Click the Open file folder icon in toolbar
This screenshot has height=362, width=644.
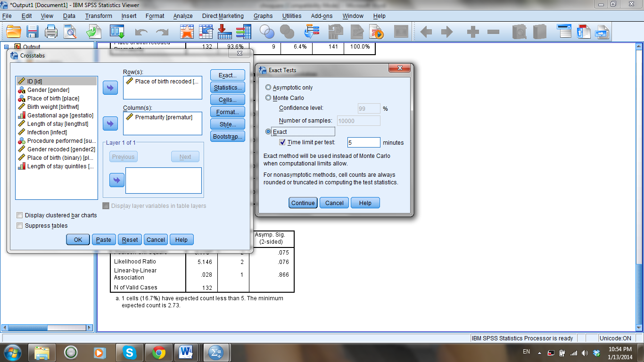14,32
